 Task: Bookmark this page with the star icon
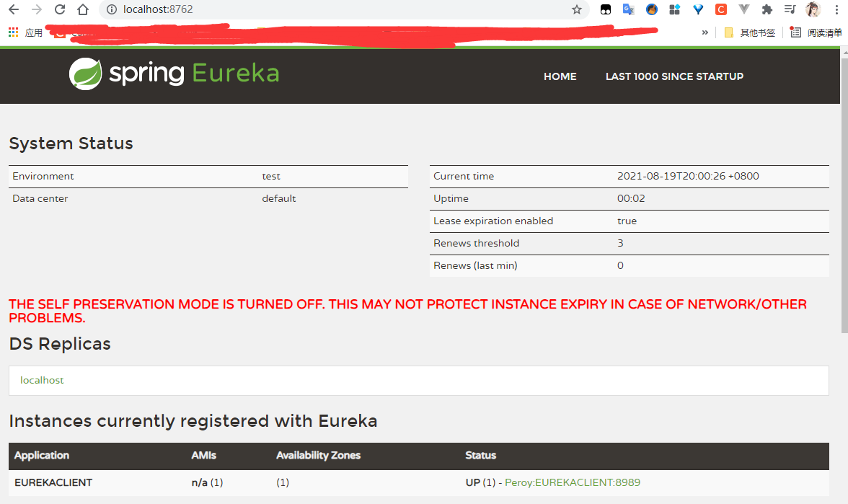point(577,9)
